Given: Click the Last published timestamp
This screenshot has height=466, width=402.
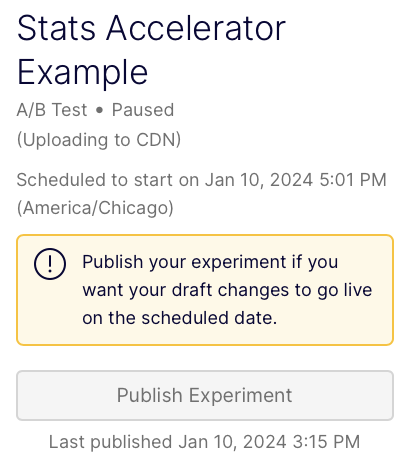Looking at the screenshot, I should pyautogui.click(x=204, y=442).
